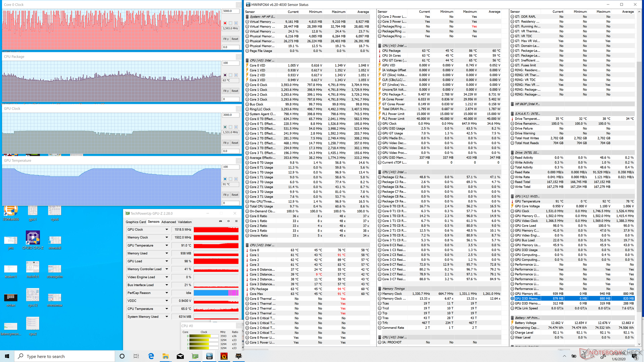
Task: Open GPU Clock sensor dropdown in GPU-Z
Action: (166, 230)
